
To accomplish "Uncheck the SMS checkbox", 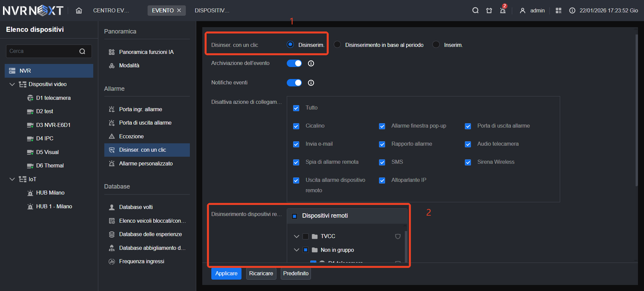I will 382,162.
